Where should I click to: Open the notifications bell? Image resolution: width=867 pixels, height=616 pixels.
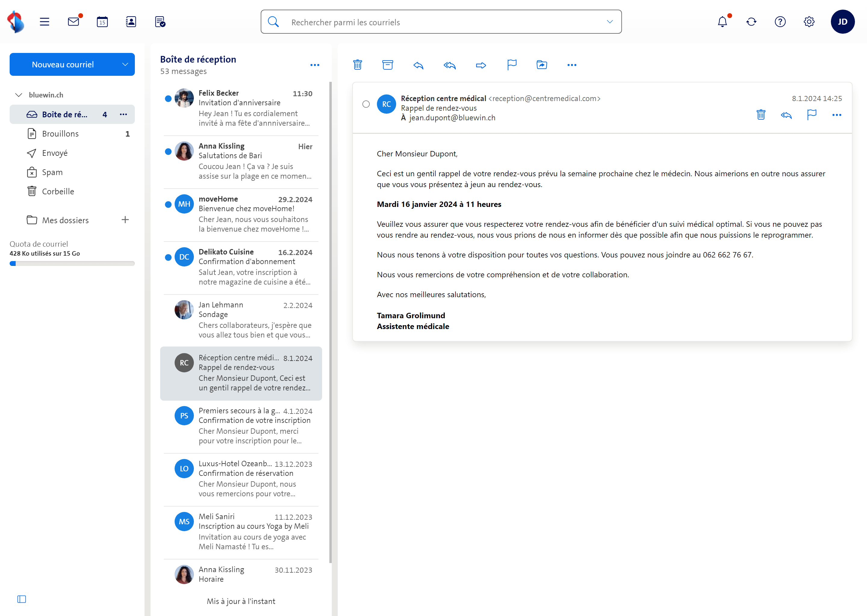722,22
